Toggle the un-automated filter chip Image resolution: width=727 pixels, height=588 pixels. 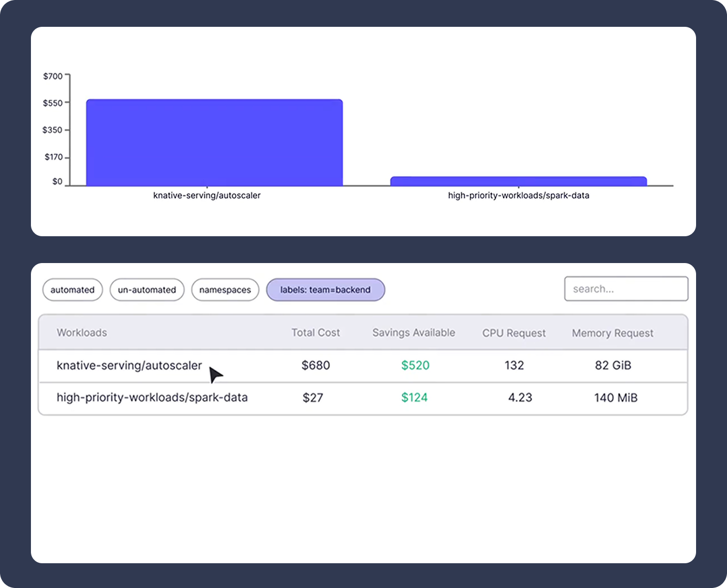(147, 290)
